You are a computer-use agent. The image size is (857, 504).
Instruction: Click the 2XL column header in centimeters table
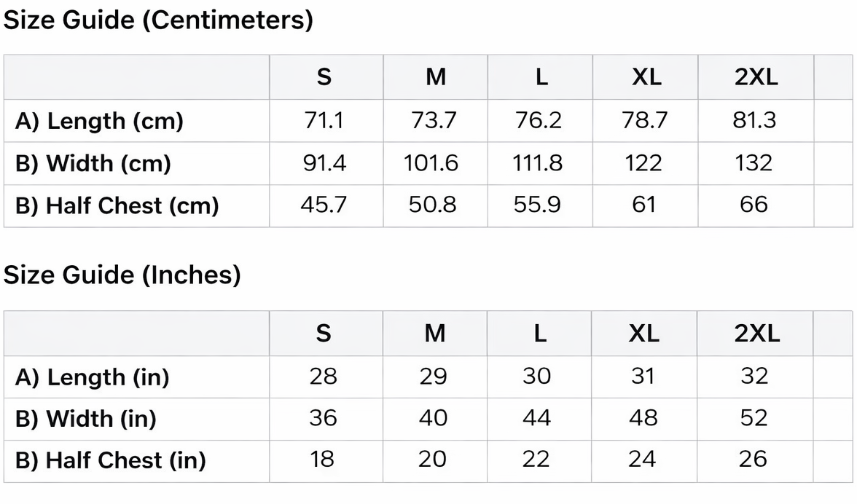(x=756, y=77)
